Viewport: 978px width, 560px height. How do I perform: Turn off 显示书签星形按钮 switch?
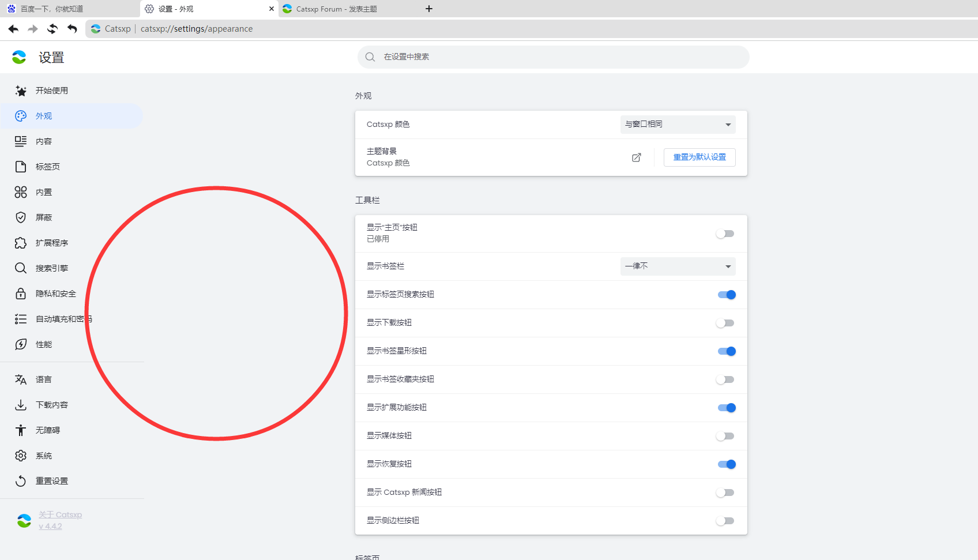click(727, 351)
